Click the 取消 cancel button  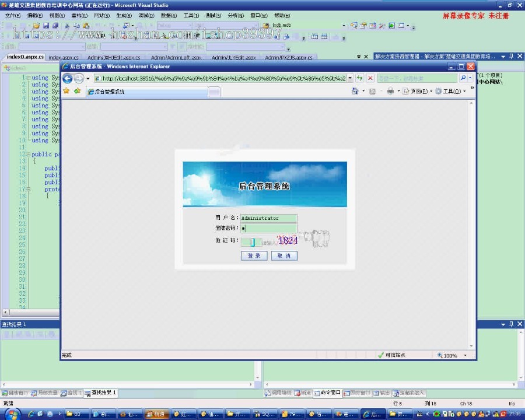[284, 256]
